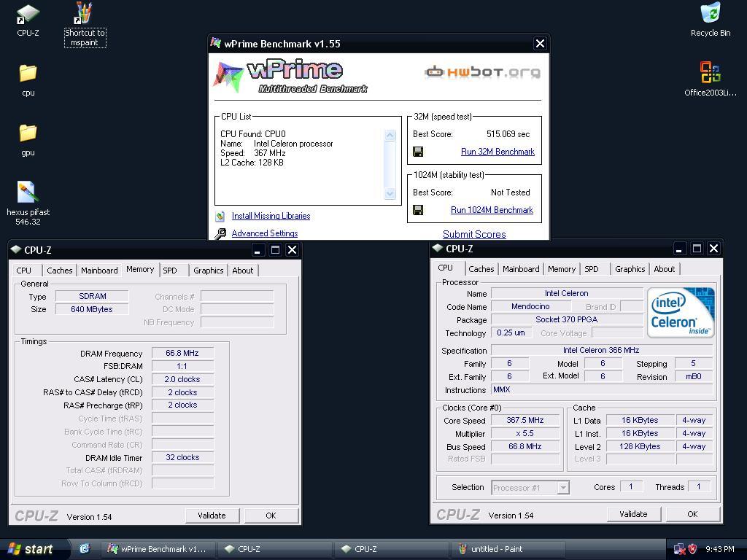
Task: Open Advanced Settings link
Action: pos(264,233)
